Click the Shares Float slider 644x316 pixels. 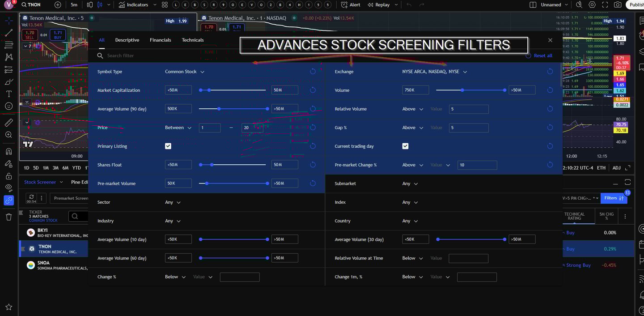(233, 165)
